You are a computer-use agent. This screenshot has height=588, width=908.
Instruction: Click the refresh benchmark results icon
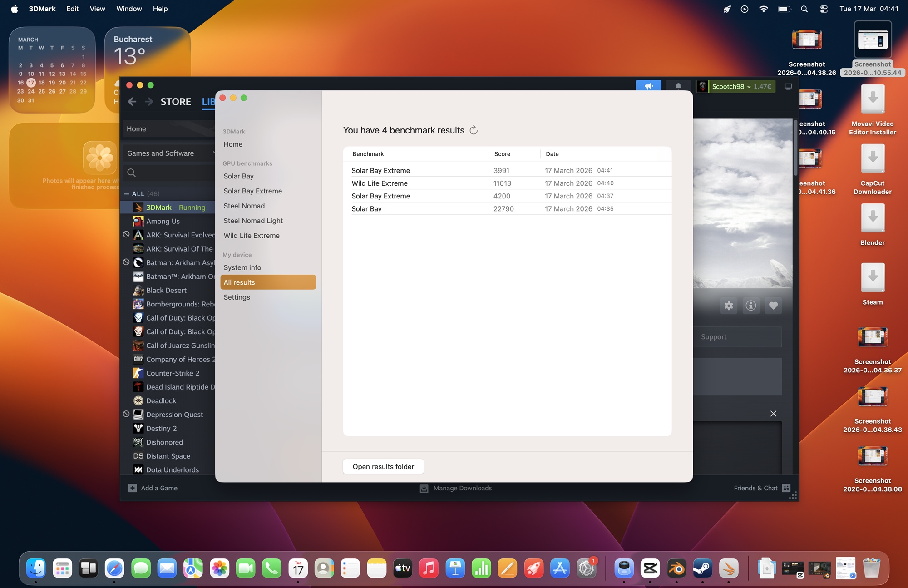tap(474, 130)
